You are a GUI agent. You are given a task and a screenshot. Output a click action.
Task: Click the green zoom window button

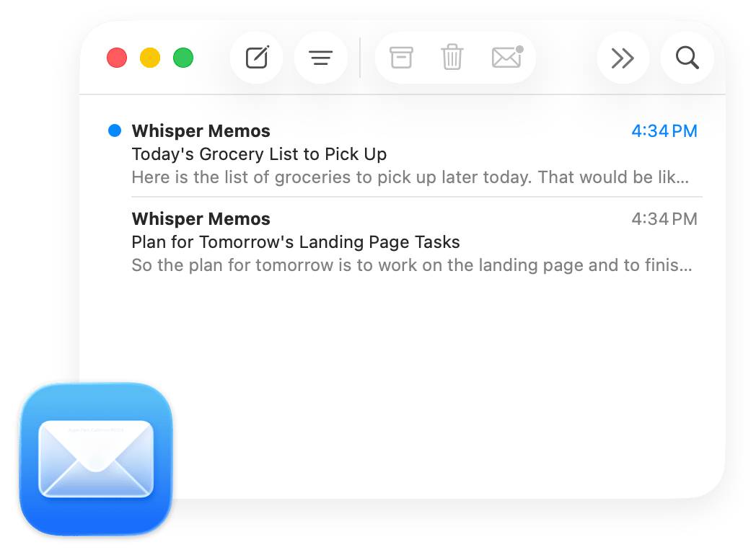coord(183,58)
